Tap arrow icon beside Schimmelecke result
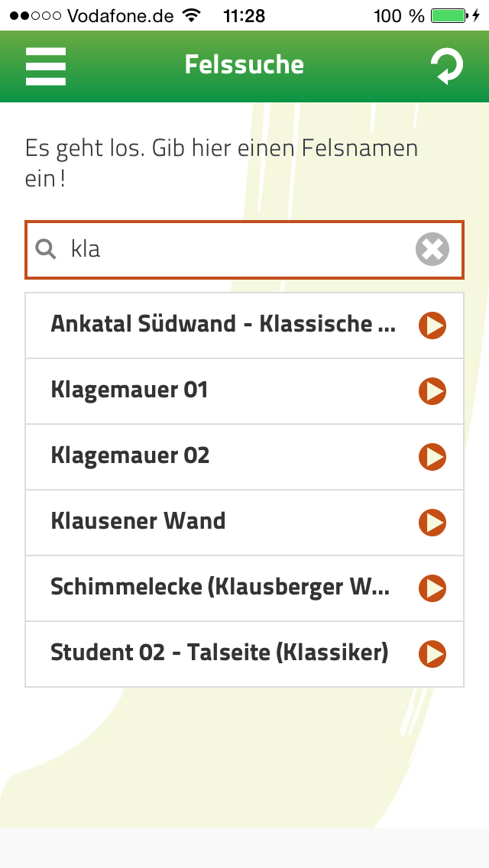 (432, 588)
